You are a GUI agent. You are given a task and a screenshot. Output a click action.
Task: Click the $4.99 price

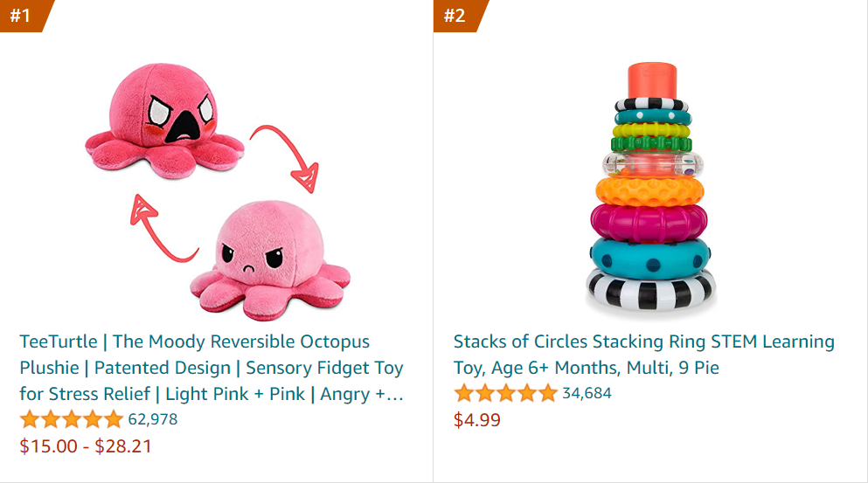pyautogui.click(x=477, y=420)
